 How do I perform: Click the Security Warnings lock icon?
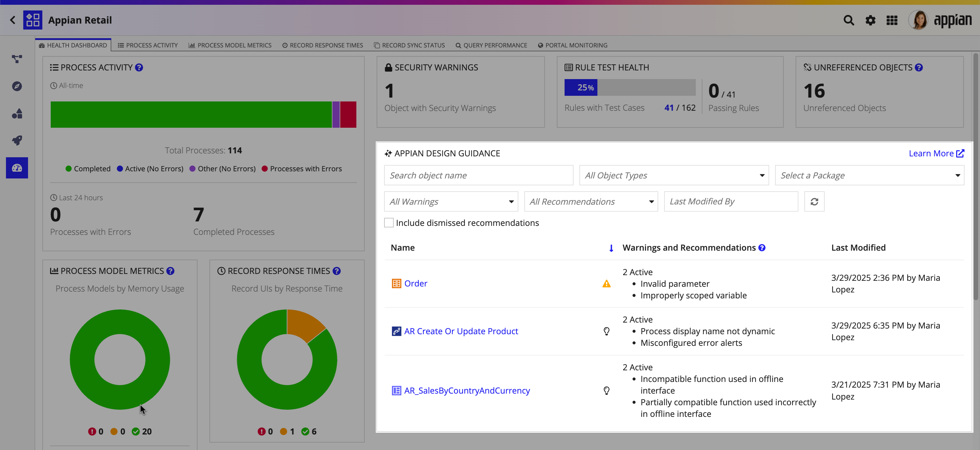click(x=388, y=67)
